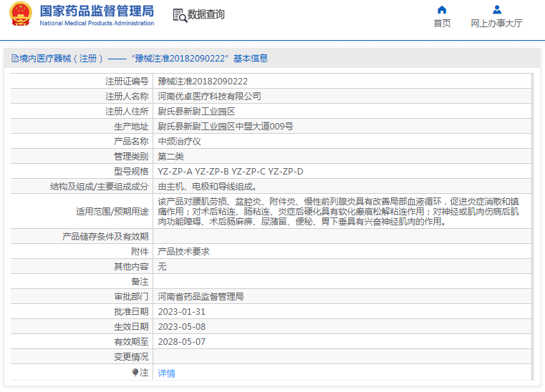Click product name value 中频治疗仪
Image resolution: width=545 pixels, height=392 pixels.
coord(179,141)
